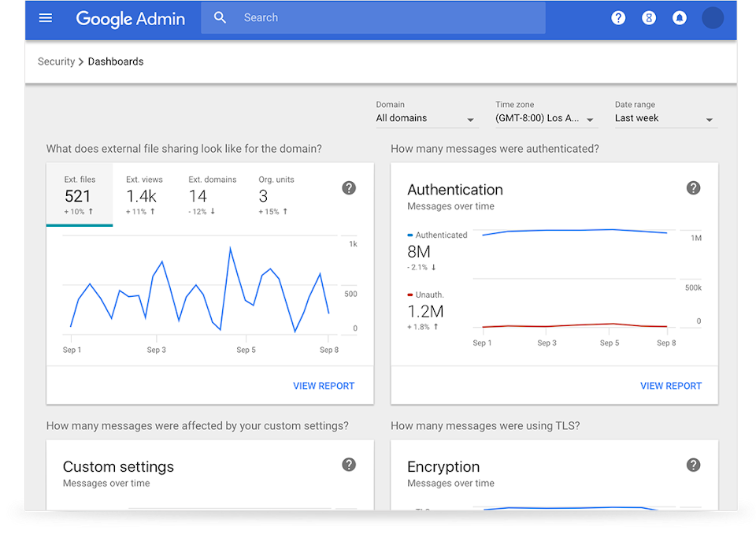756x534 pixels.
Task: Open help for Custom settings card
Action: [x=349, y=465]
